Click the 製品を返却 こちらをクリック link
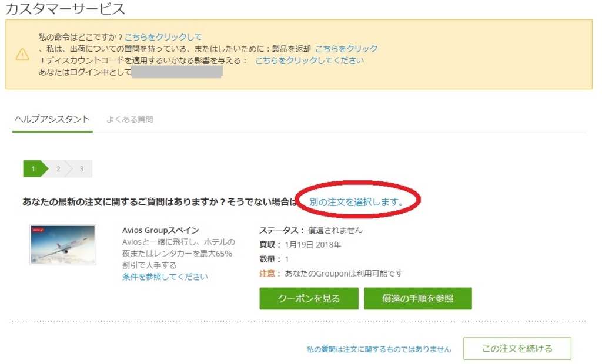Screen dimensions: 602x364 point(346,49)
